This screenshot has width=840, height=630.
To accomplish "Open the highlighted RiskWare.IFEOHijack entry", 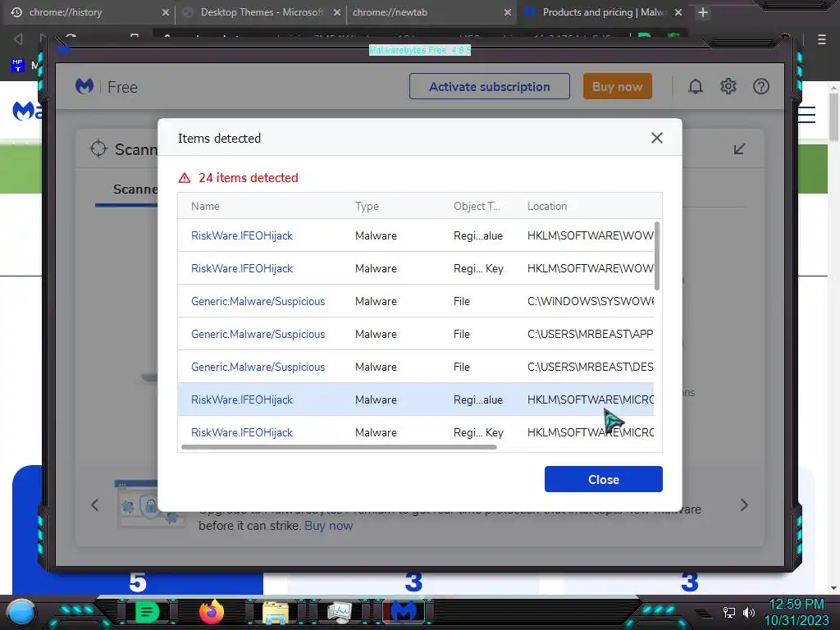I will (242, 399).
